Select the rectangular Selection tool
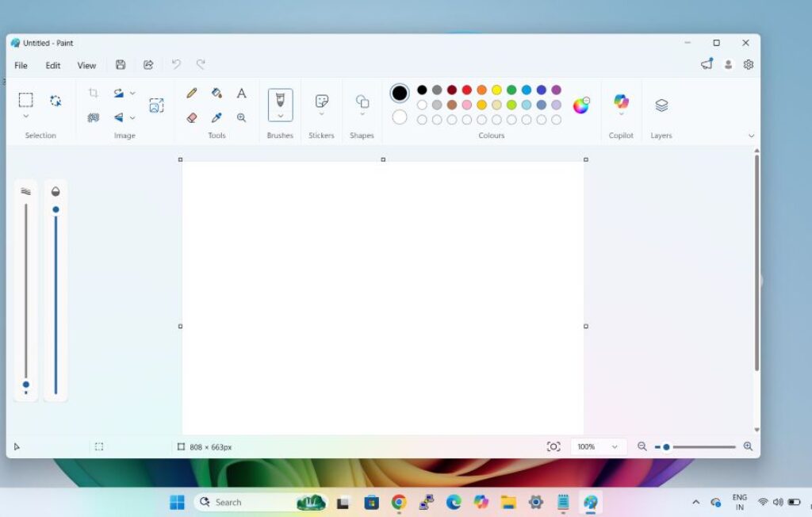The image size is (812, 517). (26, 99)
